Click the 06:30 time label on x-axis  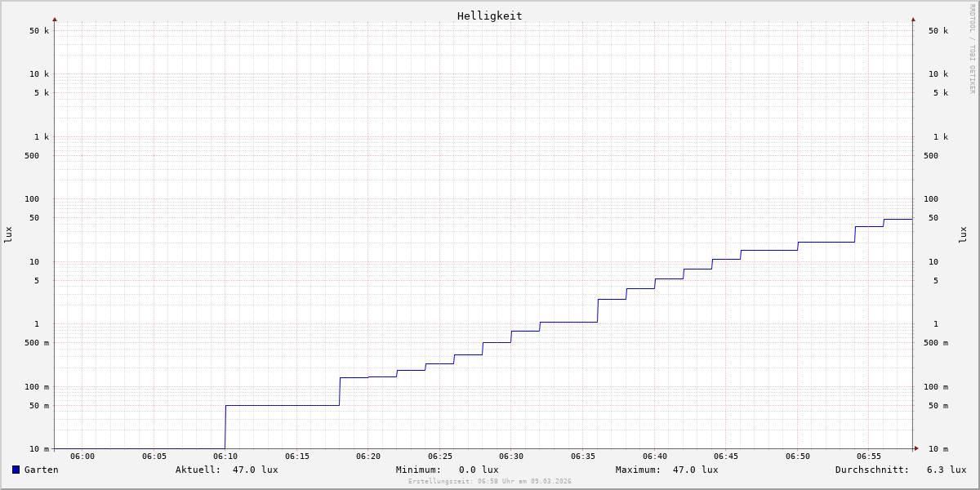tap(511, 457)
